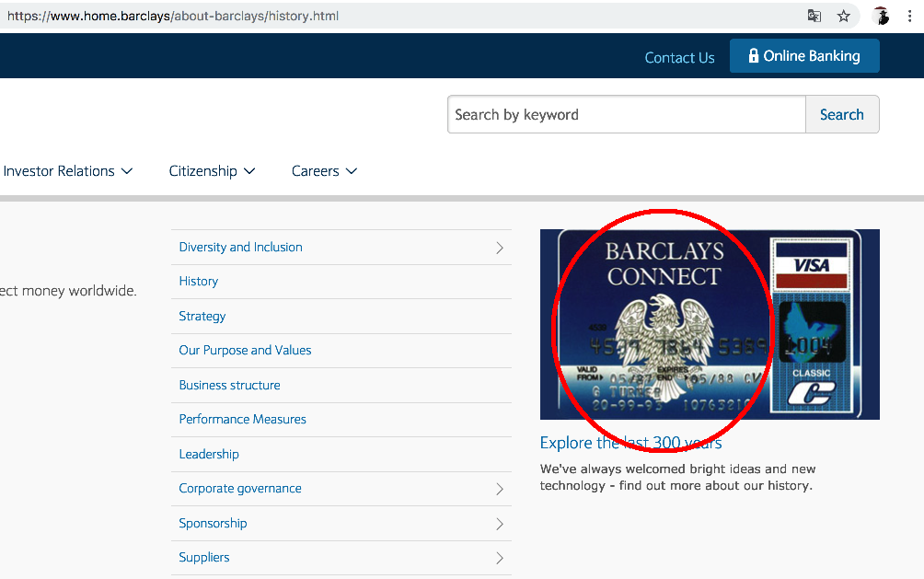Expand the Citizenship menu
Screen dimensions: 924x579
[x=212, y=171]
